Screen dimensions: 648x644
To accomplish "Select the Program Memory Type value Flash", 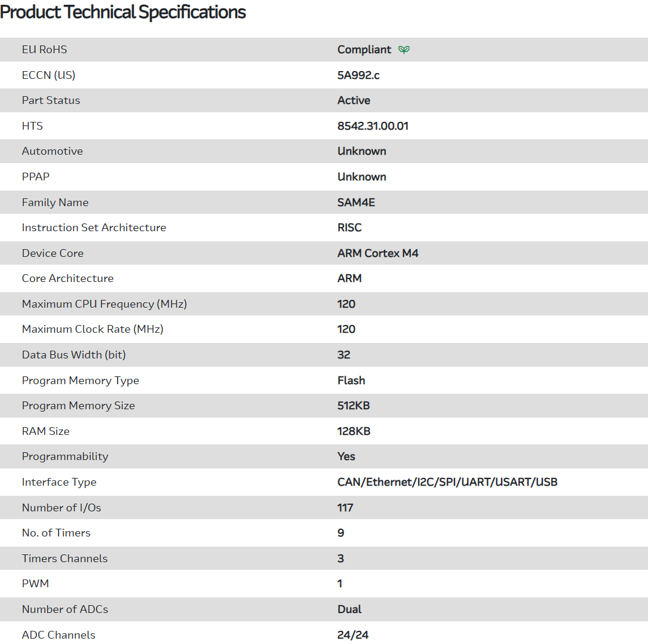I will pyautogui.click(x=351, y=381).
